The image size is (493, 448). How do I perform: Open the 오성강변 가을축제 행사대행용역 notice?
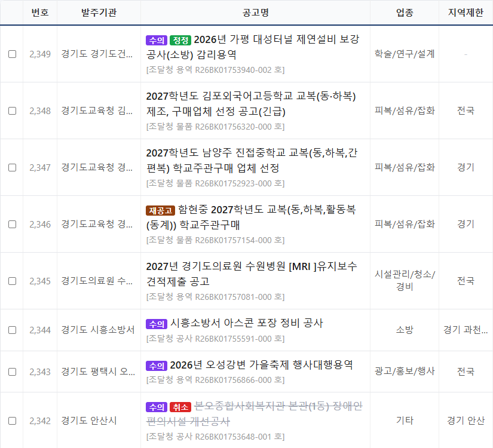pos(261,365)
